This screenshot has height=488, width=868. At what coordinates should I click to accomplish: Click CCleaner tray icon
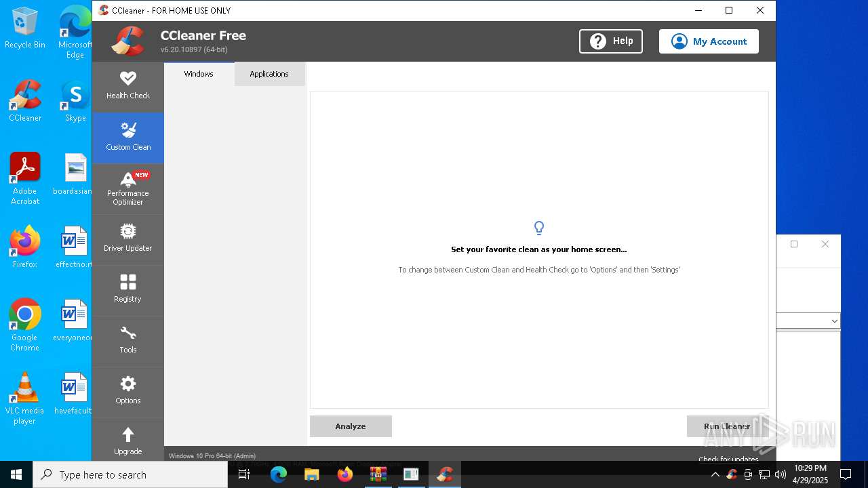[x=732, y=474]
